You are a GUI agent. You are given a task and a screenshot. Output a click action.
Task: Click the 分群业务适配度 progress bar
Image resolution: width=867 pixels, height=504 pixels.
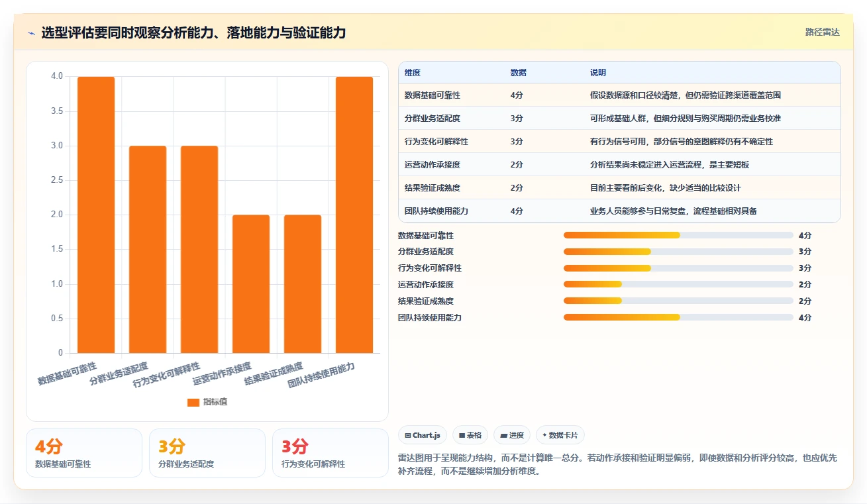tap(678, 252)
